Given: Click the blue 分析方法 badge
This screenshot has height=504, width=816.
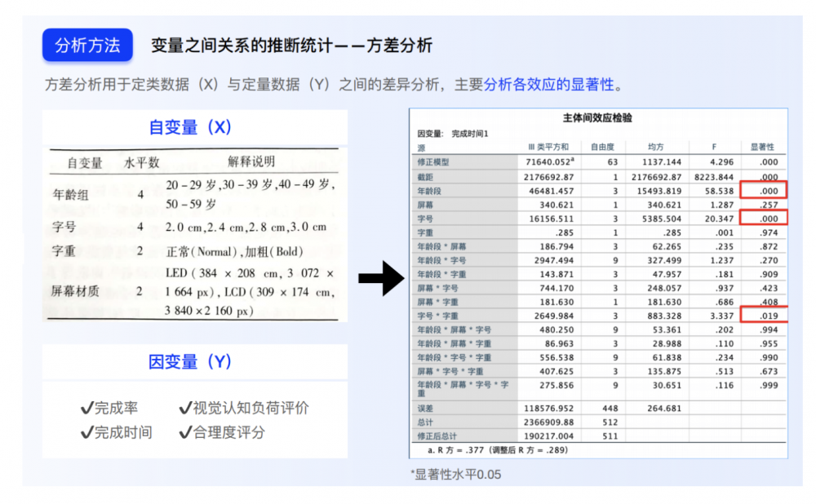Looking at the screenshot, I should pyautogui.click(x=87, y=45).
